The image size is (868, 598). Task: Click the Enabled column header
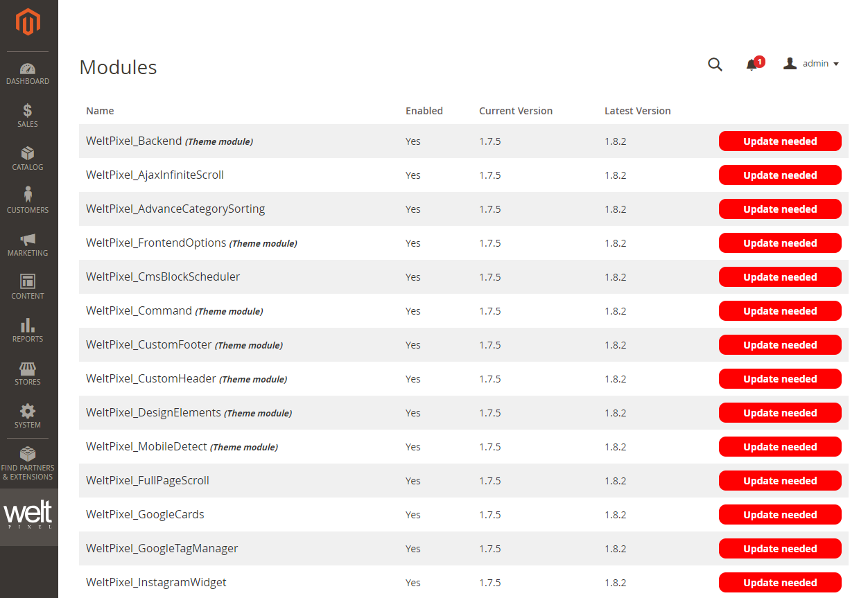click(424, 111)
